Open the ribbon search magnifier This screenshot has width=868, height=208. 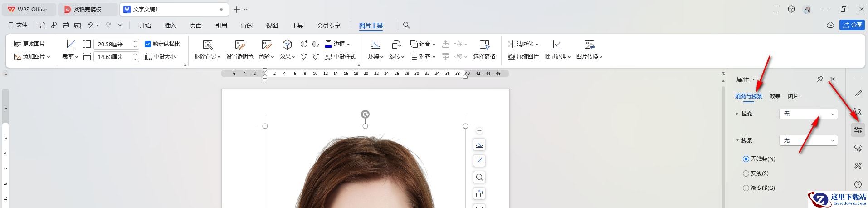coord(406,25)
